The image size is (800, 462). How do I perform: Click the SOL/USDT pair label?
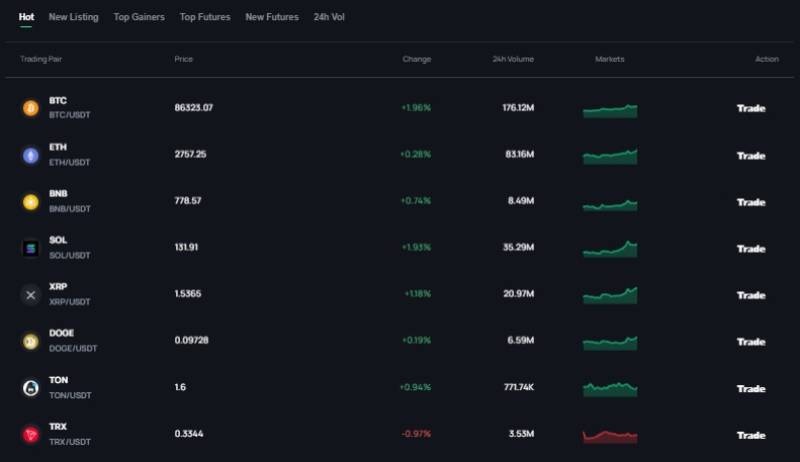(69, 255)
